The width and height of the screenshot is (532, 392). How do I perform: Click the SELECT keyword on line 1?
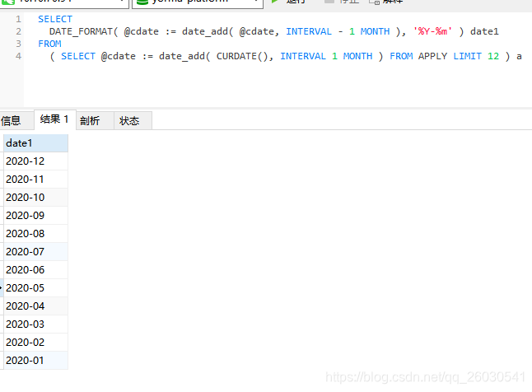[x=55, y=19]
